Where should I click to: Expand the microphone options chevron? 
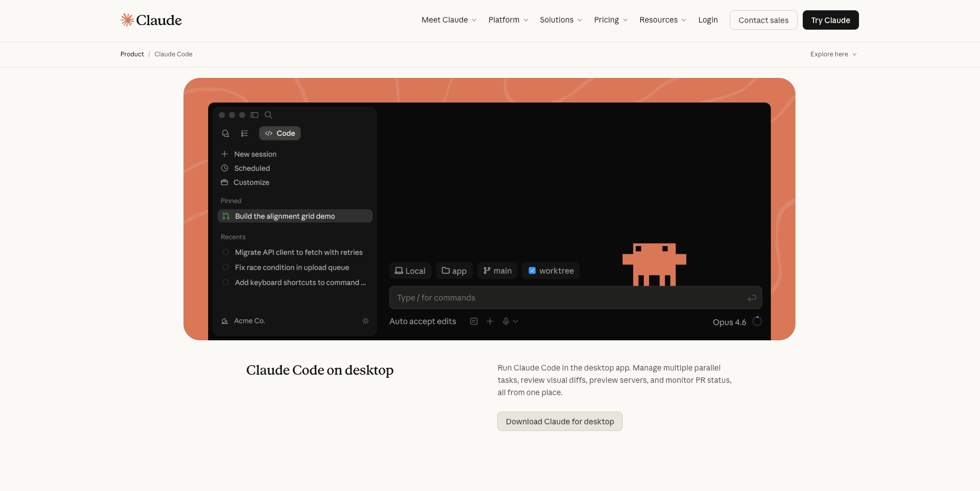[x=516, y=321]
